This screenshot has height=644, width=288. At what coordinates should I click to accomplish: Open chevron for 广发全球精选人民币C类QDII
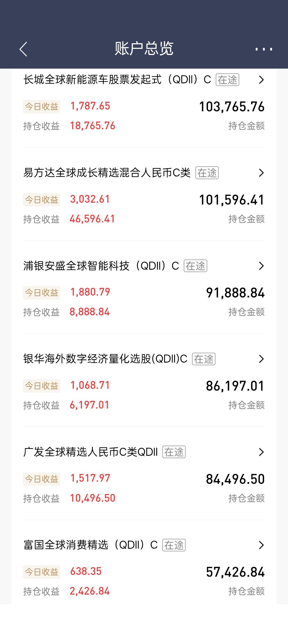click(x=261, y=452)
